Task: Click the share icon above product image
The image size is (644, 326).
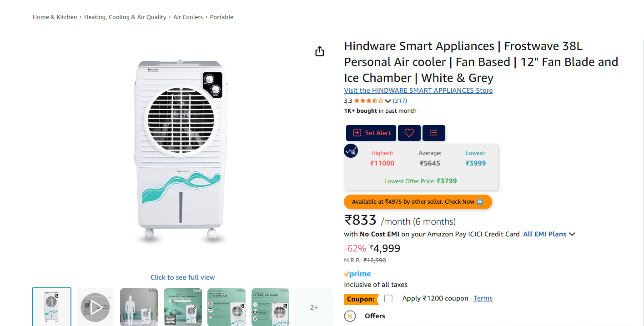Action: (x=320, y=51)
